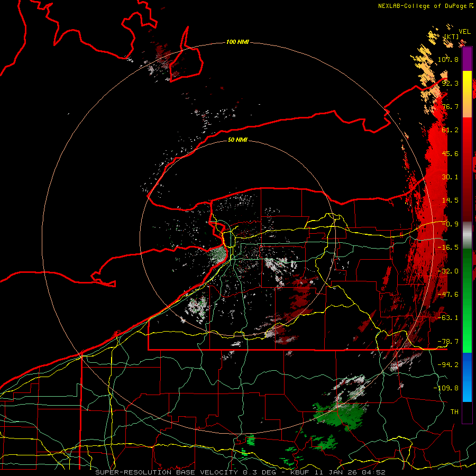Screen dimensions: 476x476
Task: Click the 30.1 value on velocity scale
Action: pyautogui.click(x=450, y=177)
